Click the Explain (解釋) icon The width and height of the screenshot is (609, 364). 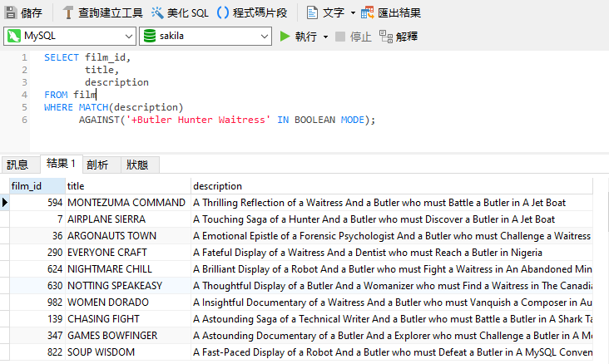click(386, 37)
